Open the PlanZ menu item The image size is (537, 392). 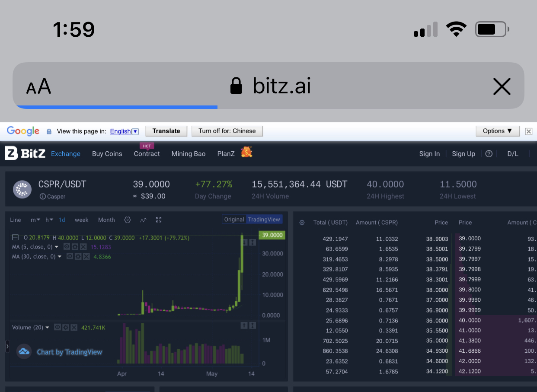tap(226, 154)
